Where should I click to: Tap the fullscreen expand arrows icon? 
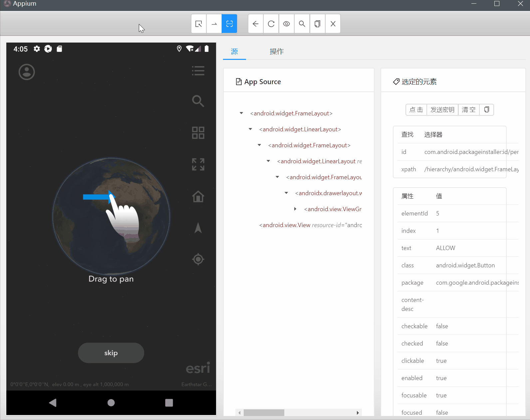pos(198,164)
